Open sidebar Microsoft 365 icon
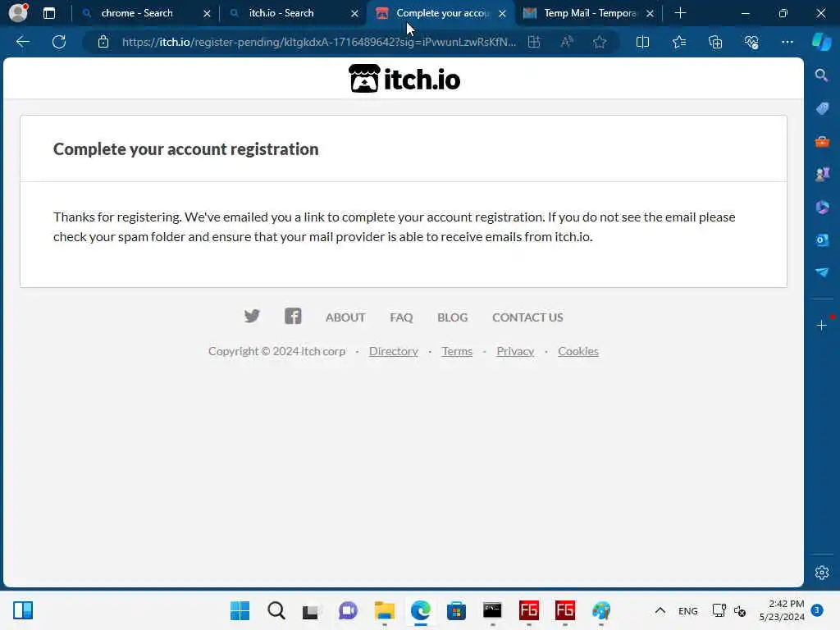Image resolution: width=840 pixels, height=630 pixels. [822, 208]
